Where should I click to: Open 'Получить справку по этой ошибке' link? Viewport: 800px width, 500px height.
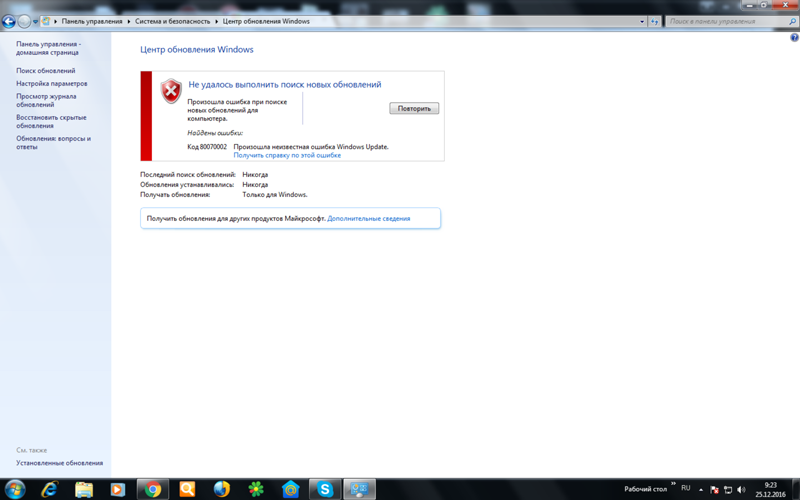coord(287,155)
